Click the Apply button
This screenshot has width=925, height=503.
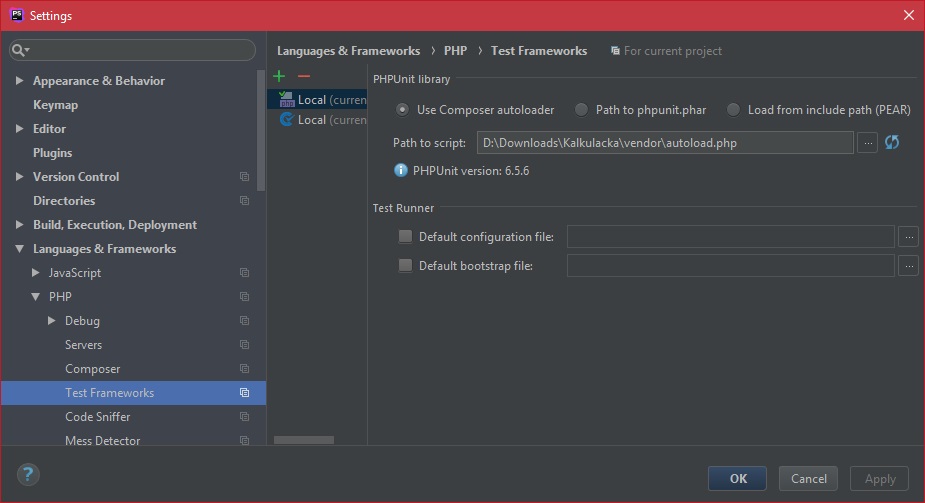coord(880,478)
